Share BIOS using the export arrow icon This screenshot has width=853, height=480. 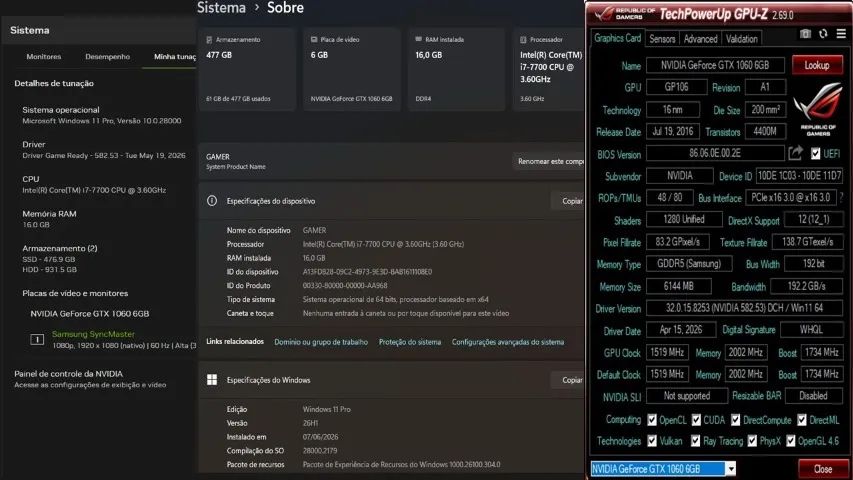point(795,153)
